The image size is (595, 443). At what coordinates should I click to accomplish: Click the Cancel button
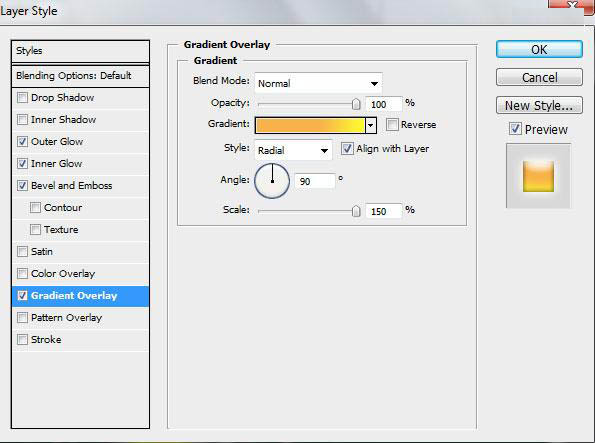click(x=539, y=77)
